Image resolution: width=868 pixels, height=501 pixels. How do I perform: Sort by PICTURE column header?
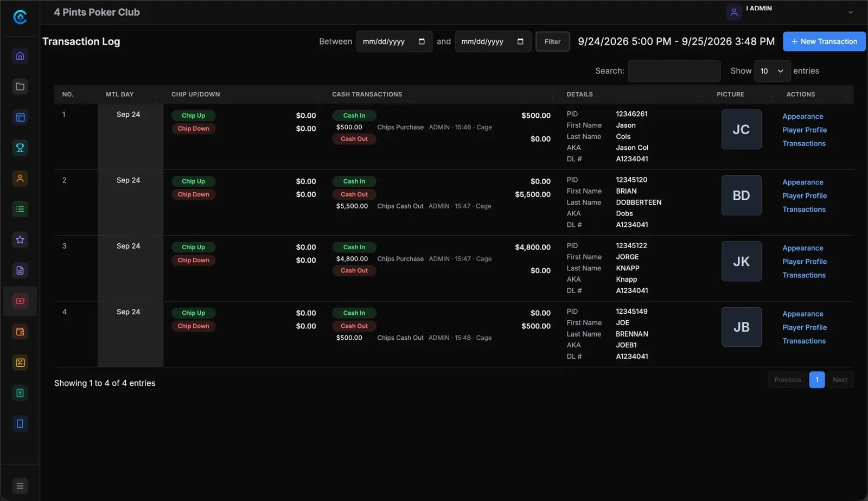[x=743, y=94]
